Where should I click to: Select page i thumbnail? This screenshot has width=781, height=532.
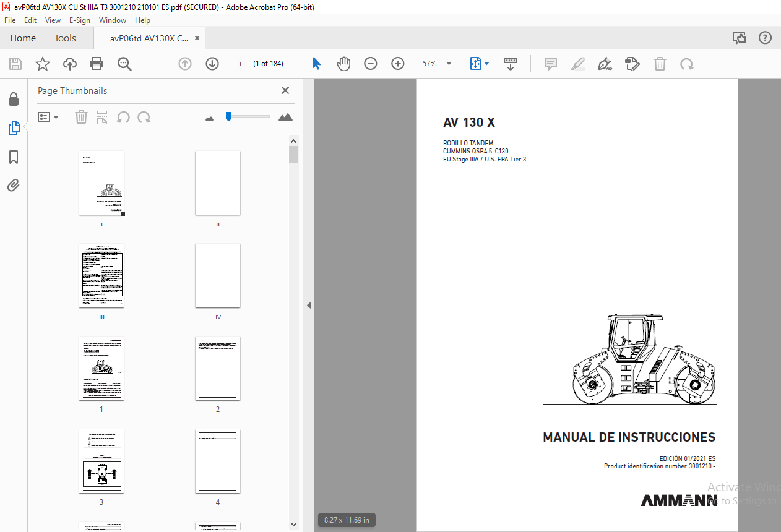[x=101, y=183]
